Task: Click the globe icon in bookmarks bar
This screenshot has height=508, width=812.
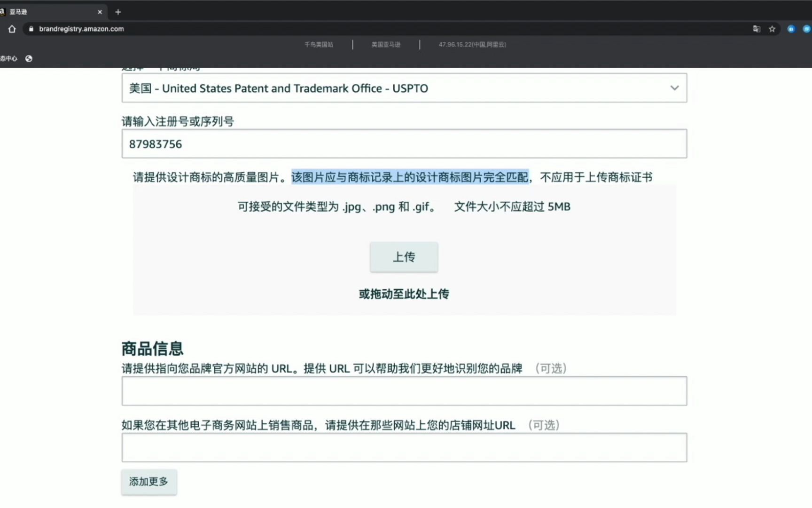Action: pyautogui.click(x=29, y=58)
